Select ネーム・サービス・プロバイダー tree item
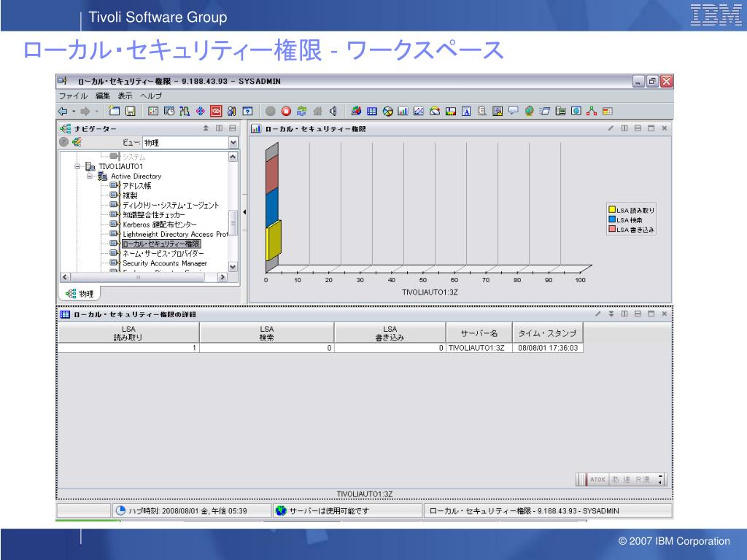The height and width of the screenshot is (560, 747). click(163, 253)
